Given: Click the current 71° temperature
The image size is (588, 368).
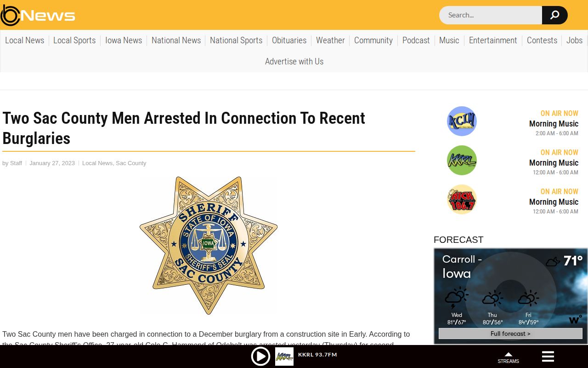Looking at the screenshot, I should [x=573, y=261].
